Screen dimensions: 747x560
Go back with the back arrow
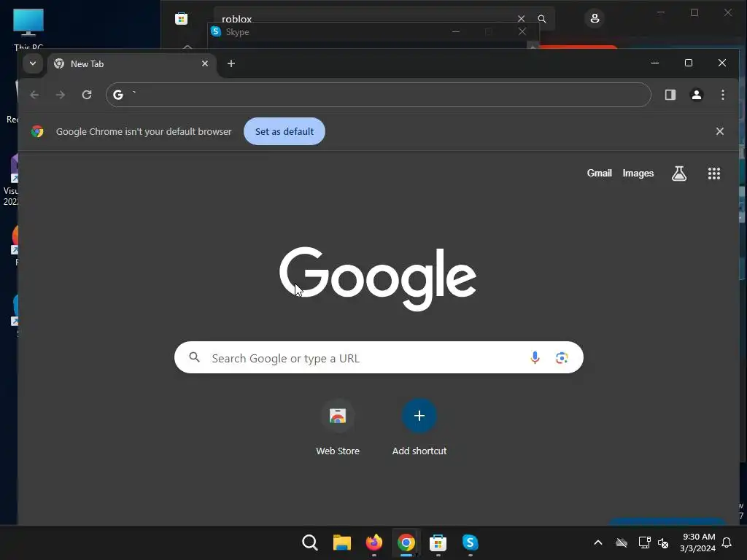point(34,95)
